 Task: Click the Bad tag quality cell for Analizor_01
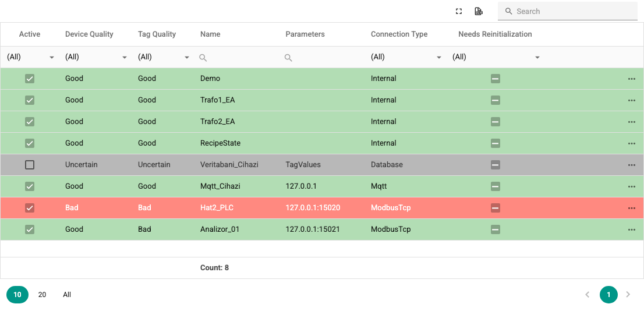(144, 229)
